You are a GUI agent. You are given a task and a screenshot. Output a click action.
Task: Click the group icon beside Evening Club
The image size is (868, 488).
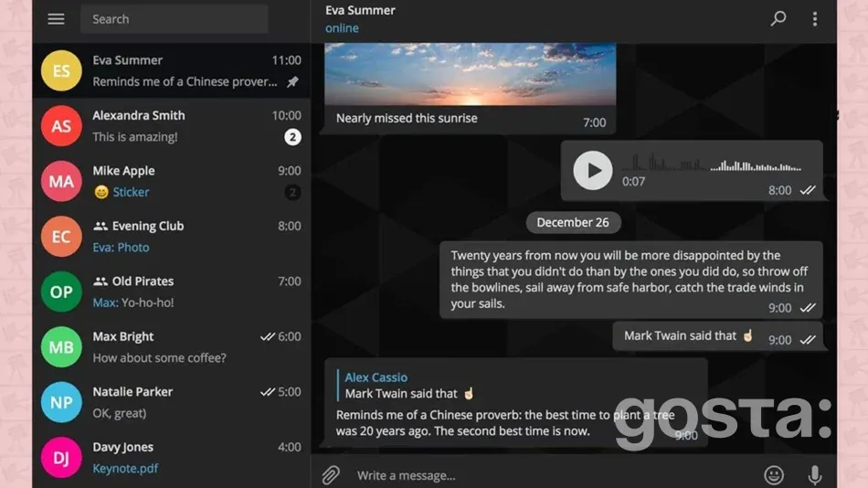point(101,226)
